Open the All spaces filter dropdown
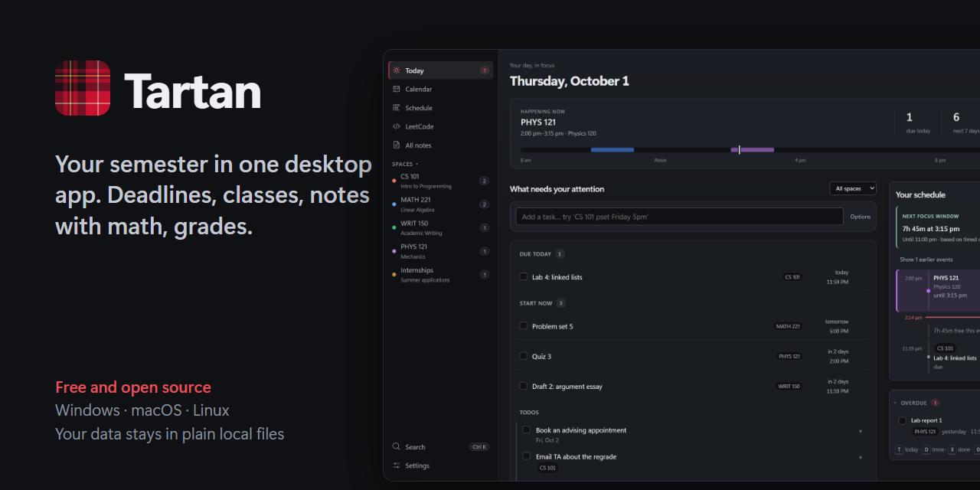980x490 pixels. tap(853, 188)
